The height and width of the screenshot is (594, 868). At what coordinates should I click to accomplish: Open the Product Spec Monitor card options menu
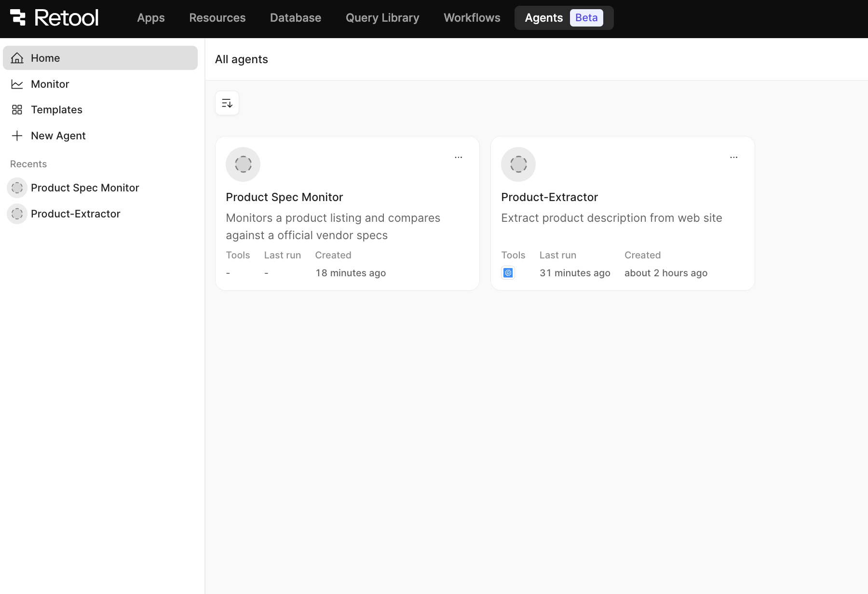pos(459,157)
